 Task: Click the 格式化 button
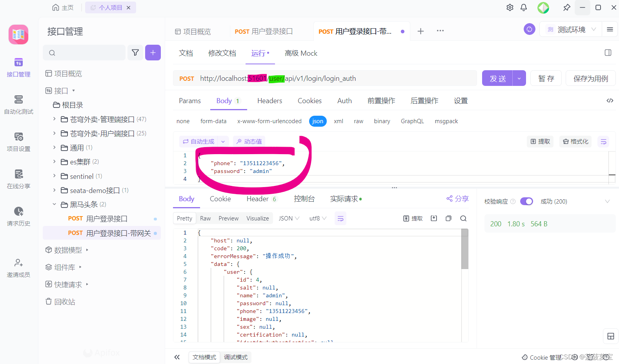click(576, 142)
